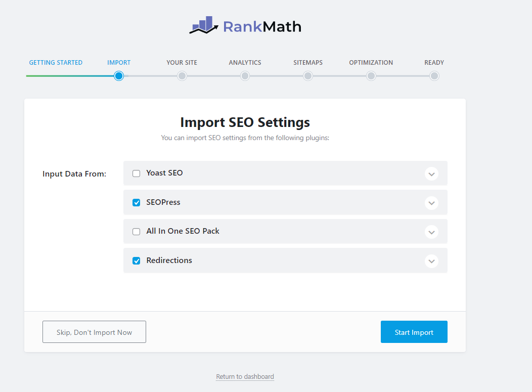Click the Sitemaps step circle
The image size is (532, 392).
click(x=308, y=76)
